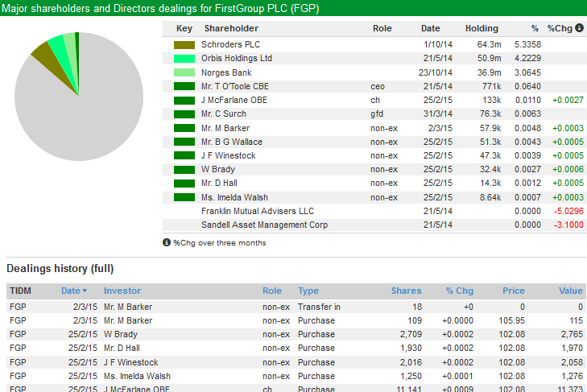Sort dealings by Type column
This screenshot has height=392, width=587.
tap(308, 291)
